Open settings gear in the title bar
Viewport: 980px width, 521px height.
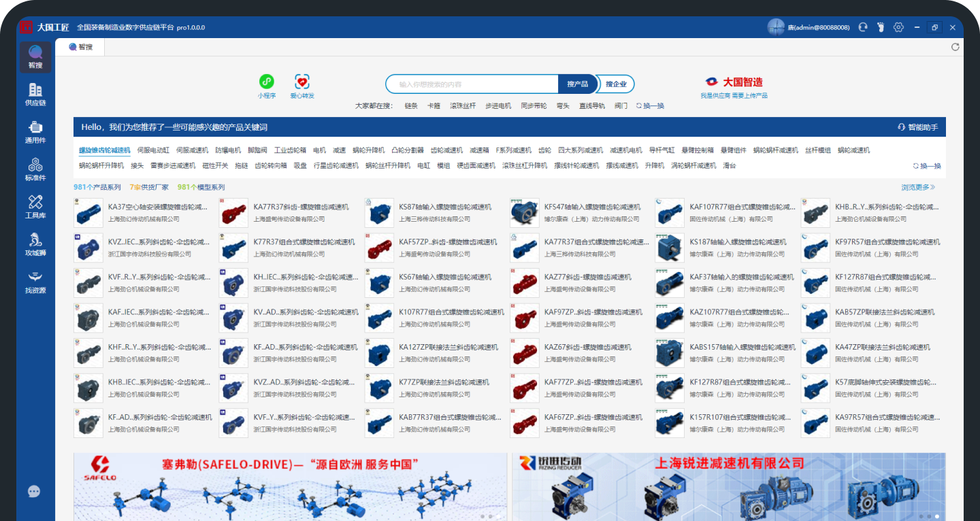tap(898, 27)
